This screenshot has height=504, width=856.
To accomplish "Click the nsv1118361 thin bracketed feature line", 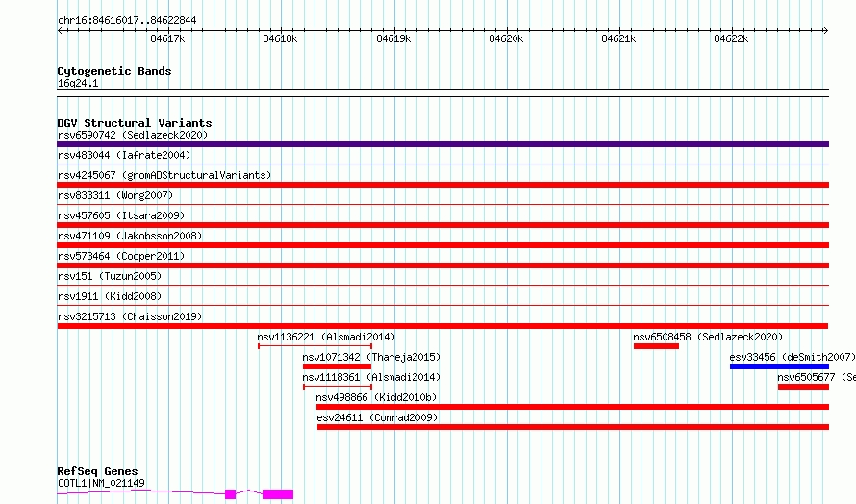I will click(338, 387).
